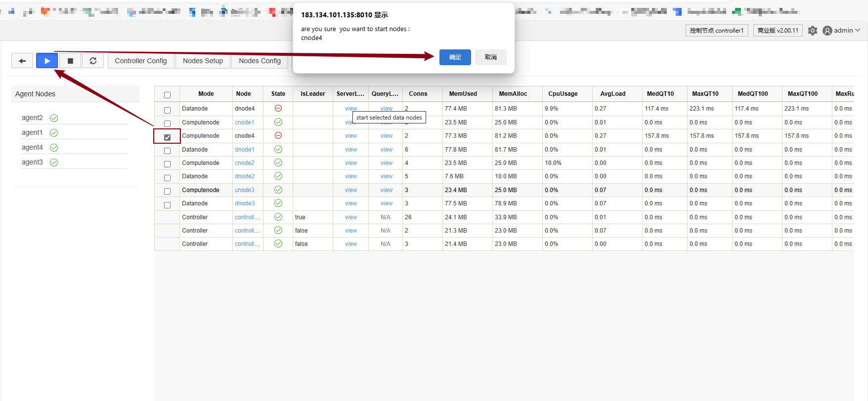868x401 pixels.
Task: Confirm start nodes with 确定 button
Action: 455,57
